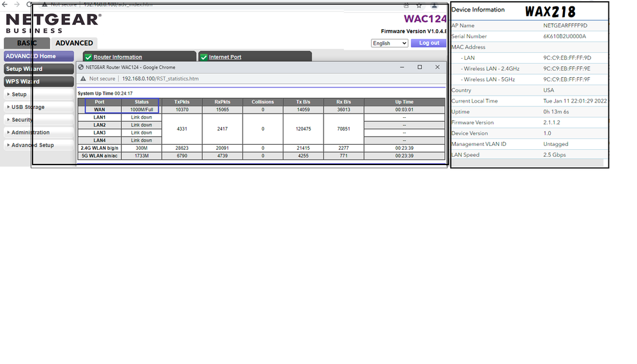The image size is (637, 364).
Task: Go back using the browser back arrow
Action: [4, 4]
